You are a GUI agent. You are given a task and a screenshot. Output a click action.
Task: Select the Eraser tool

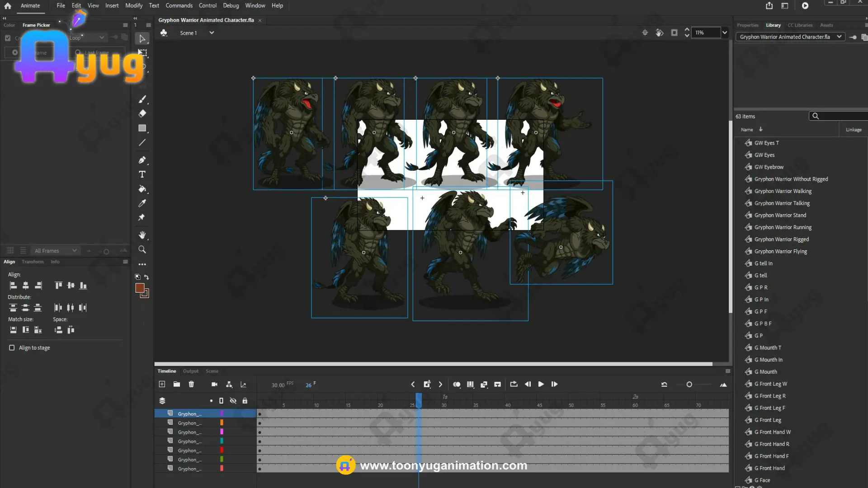point(142,113)
